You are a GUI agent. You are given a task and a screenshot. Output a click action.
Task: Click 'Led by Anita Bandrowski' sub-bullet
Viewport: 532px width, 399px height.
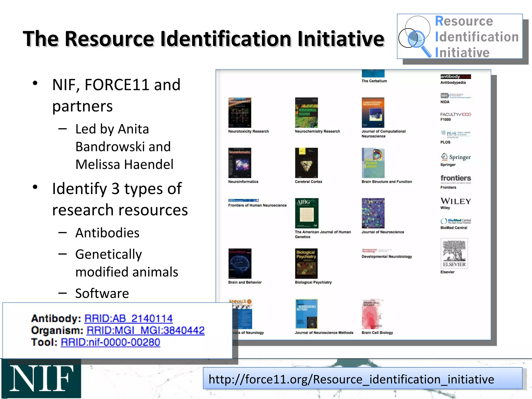coord(124,147)
